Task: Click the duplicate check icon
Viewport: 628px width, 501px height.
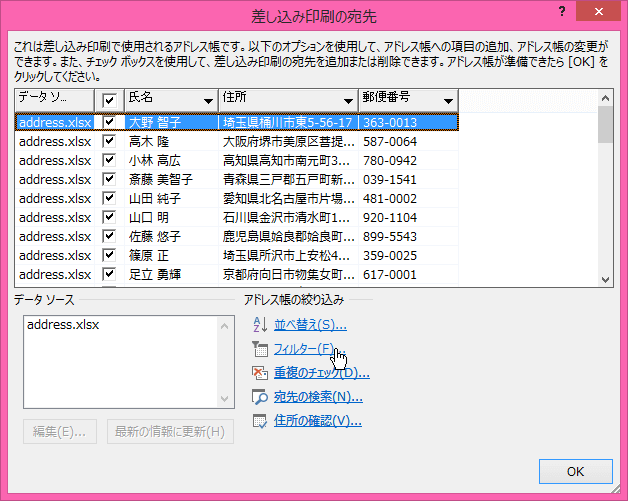Action: [260, 373]
